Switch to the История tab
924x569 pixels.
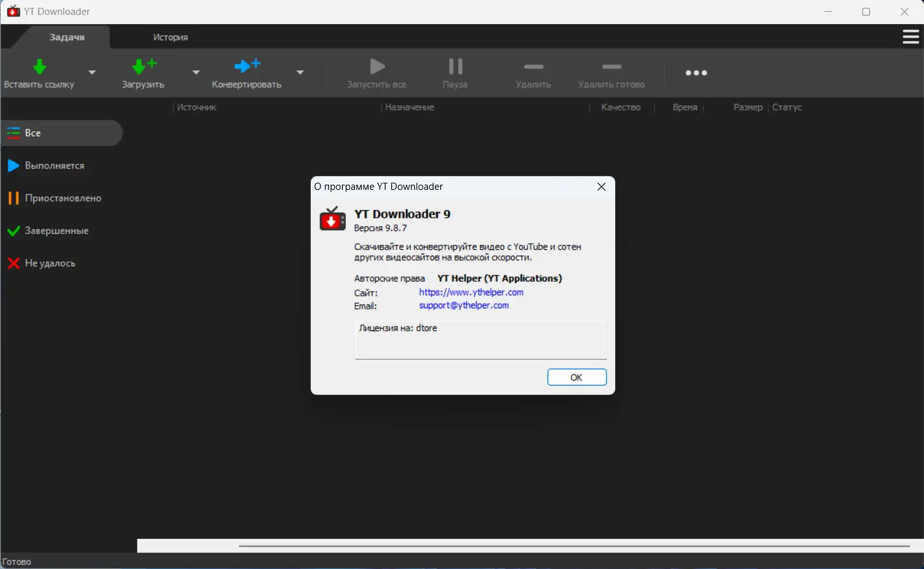[x=170, y=37]
